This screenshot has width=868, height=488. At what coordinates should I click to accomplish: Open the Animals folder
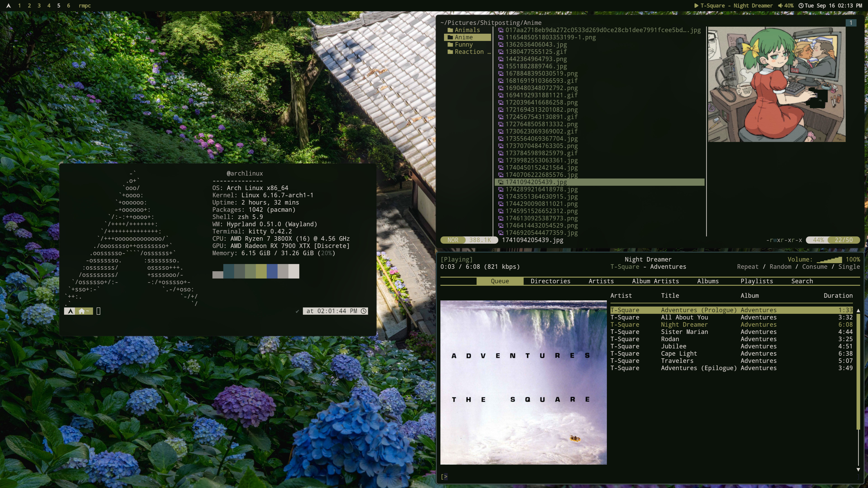click(467, 30)
